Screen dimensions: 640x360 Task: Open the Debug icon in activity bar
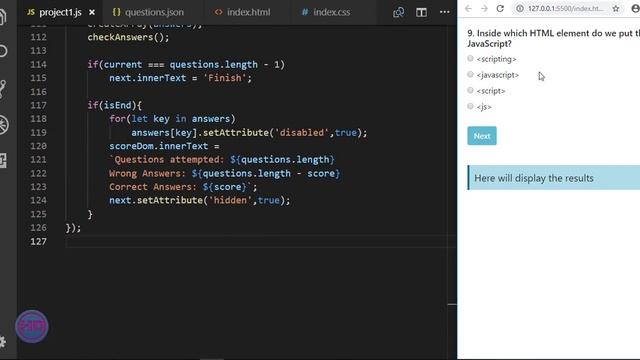click(3, 124)
